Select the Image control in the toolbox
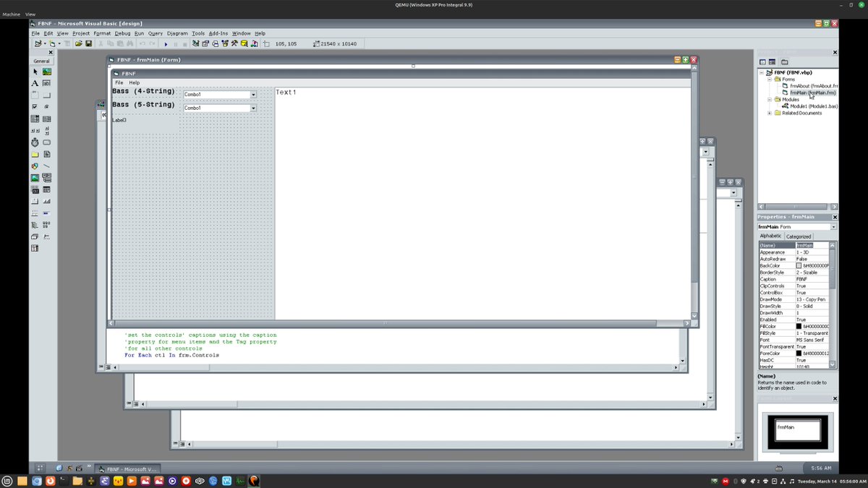The height and width of the screenshot is (488, 868). (35, 177)
